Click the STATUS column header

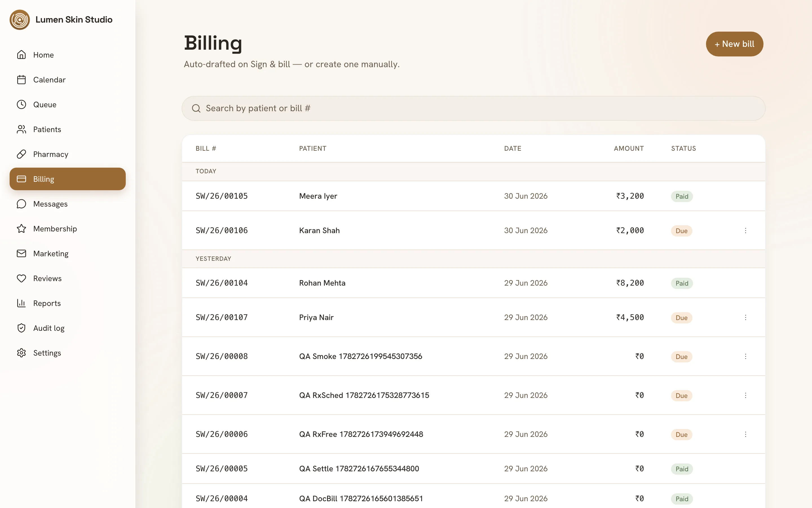tap(683, 148)
